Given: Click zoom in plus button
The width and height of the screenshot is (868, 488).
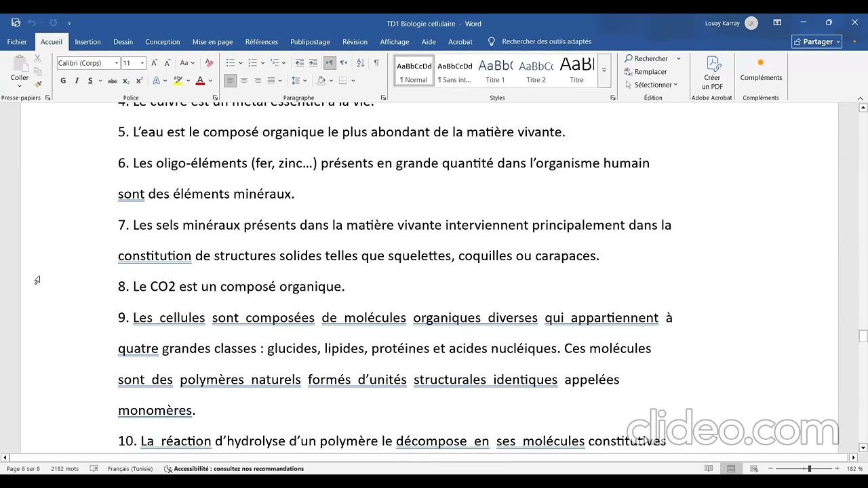Looking at the screenshot, I should coord(837,469).
